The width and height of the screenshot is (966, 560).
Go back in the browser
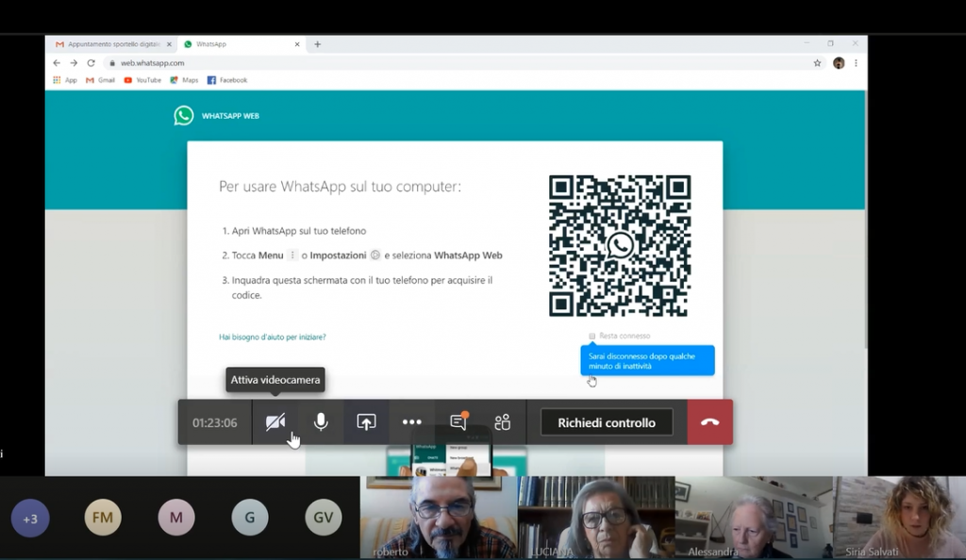(x=57, y=63)
